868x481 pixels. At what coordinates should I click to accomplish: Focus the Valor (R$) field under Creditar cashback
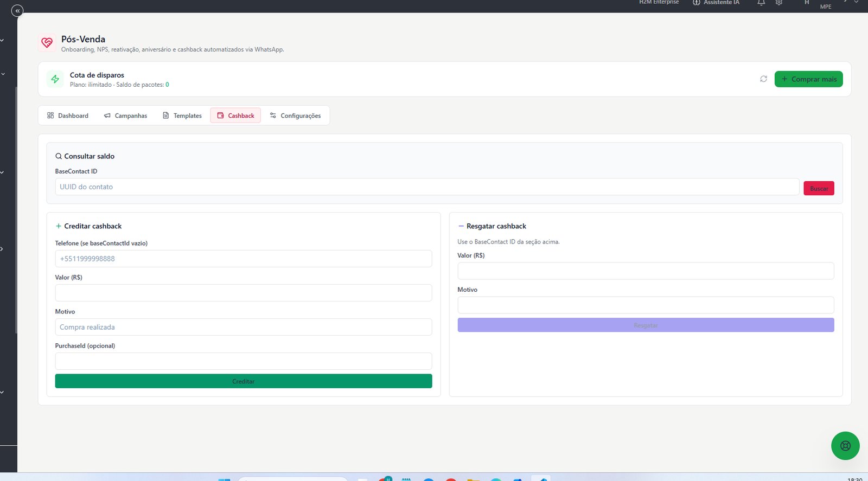coord(244,293)
